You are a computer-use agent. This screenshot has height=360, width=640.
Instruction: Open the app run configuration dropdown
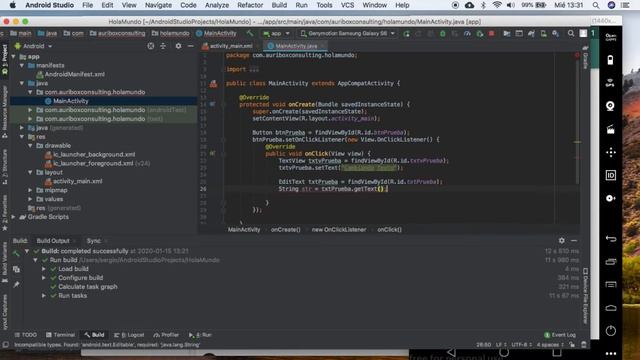click(276, 33)
